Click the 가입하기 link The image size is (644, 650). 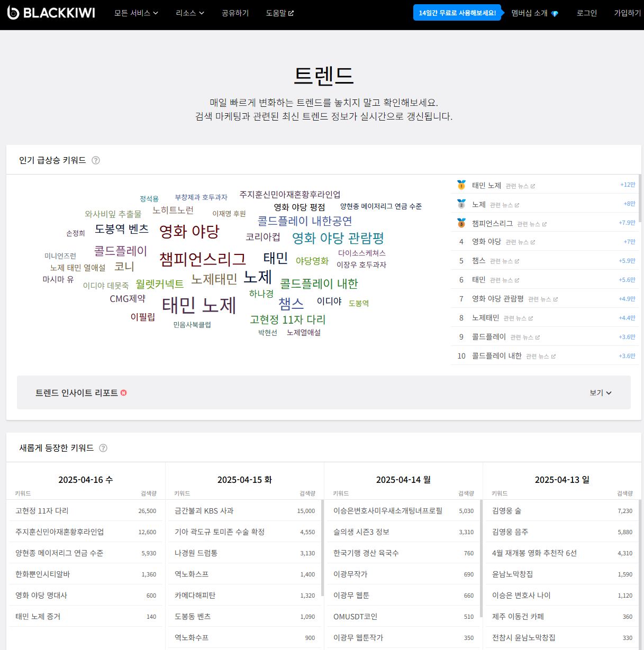click(x=627, y=13)
